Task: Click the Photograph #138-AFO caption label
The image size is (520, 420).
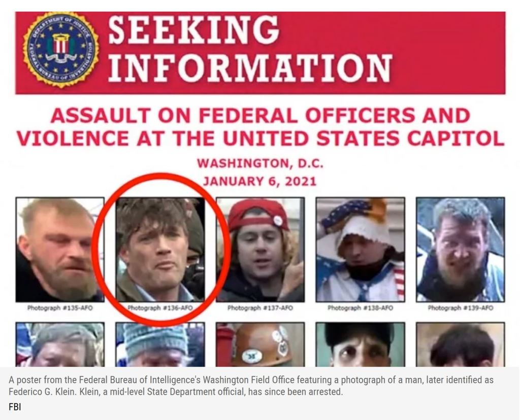Action: pyautogui.click(x=361, y=308)
